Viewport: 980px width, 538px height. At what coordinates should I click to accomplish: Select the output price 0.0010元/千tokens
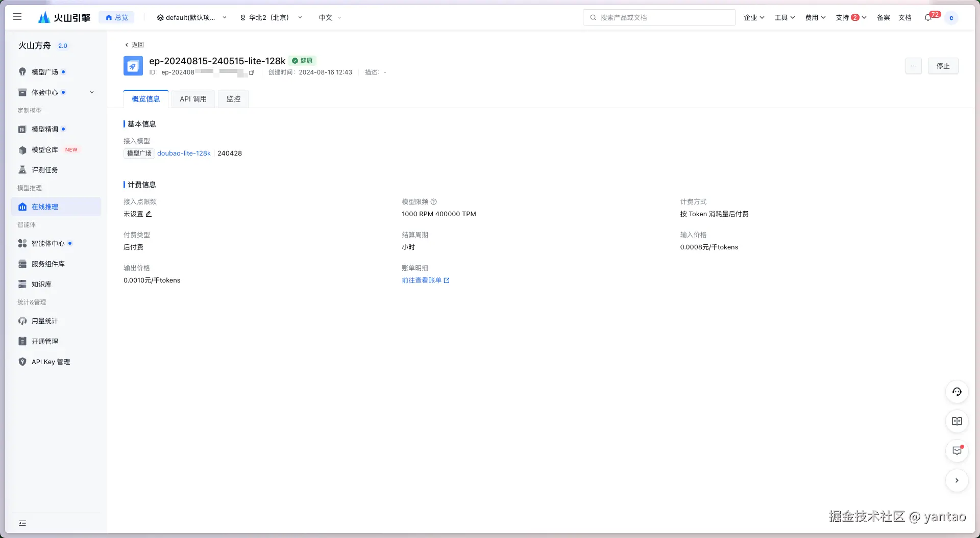click(x=152, y=280)
